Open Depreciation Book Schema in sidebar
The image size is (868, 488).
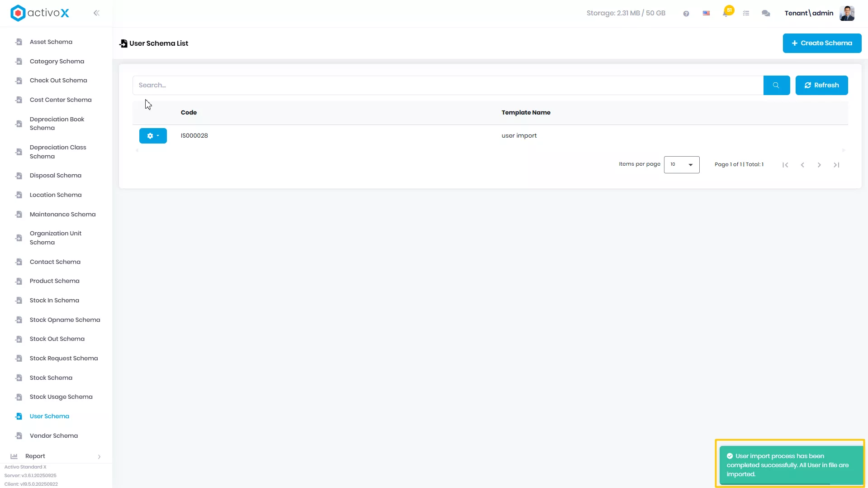pos(56,124)
